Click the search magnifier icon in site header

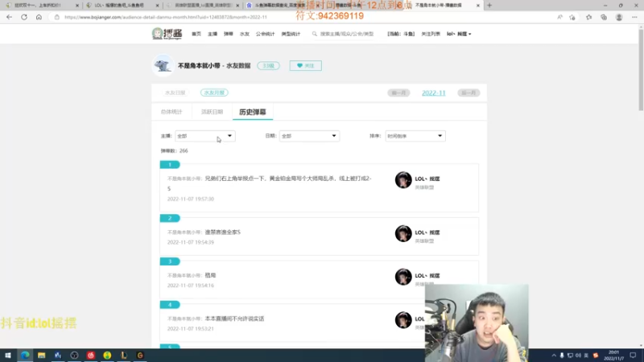[315, 34]
